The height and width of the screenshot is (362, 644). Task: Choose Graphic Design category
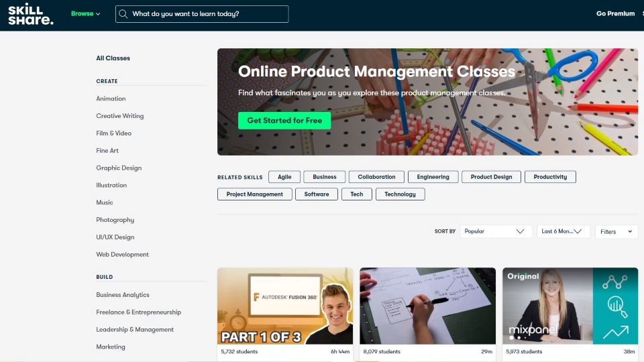(x=119, y=168)
